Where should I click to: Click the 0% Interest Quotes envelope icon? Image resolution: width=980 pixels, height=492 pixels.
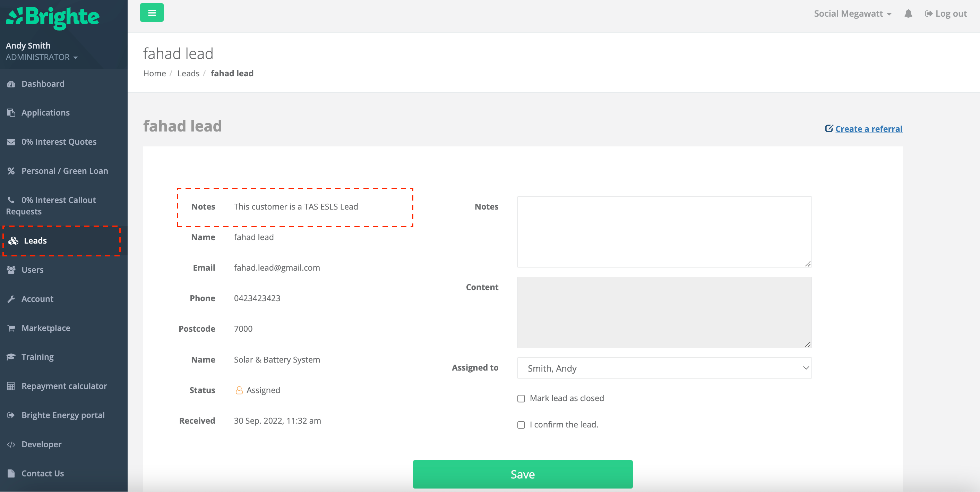[x=11, y=142]
